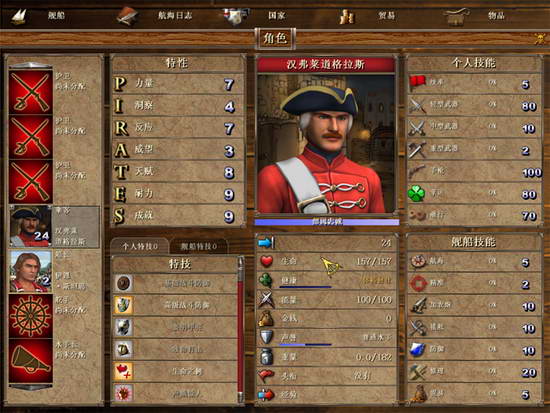Click the red scrollbar in perks list
This screenshot has width=550, height=413.
pyautogui.click(x=241, y=330)
